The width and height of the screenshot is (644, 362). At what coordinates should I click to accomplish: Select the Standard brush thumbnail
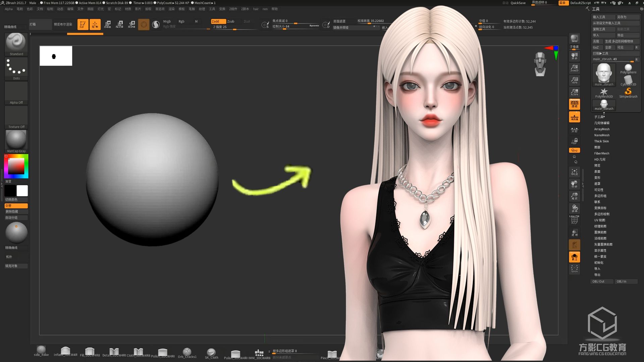coord(16,44)
